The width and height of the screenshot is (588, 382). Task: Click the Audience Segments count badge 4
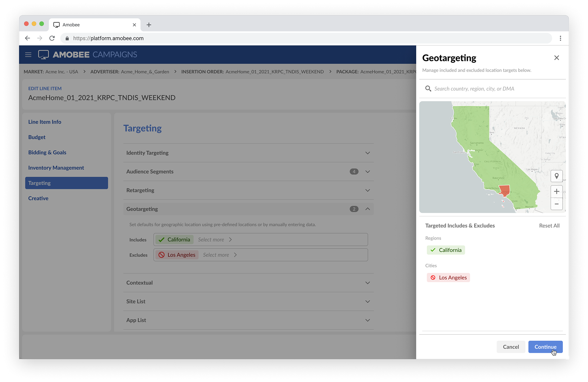coord(354,172)
